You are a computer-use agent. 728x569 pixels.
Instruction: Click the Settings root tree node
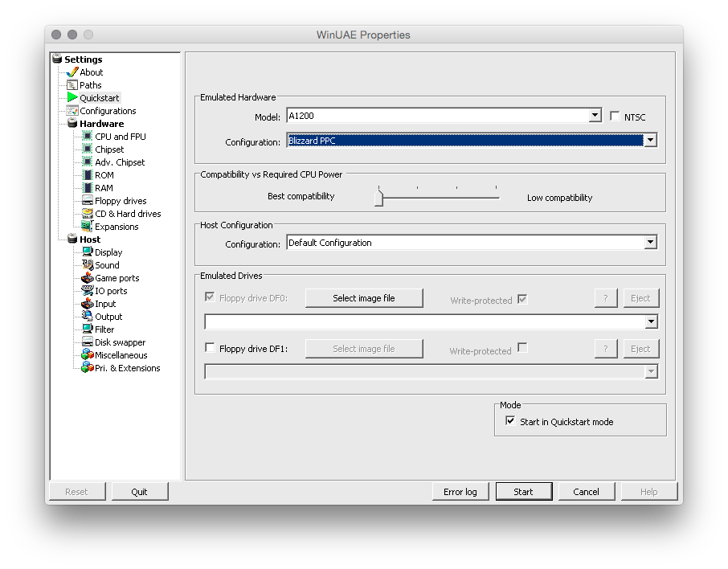(x=83, y=59)
